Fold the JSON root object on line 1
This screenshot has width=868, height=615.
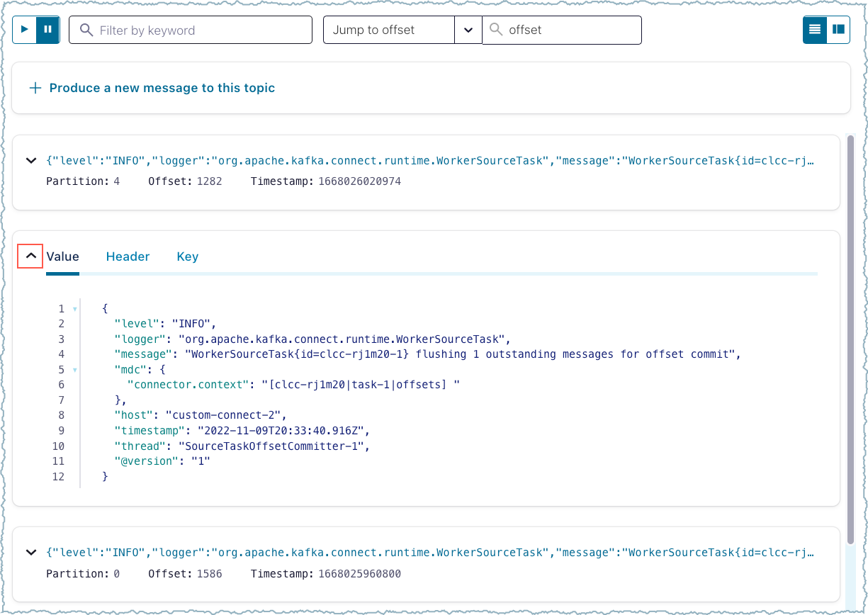75,309
